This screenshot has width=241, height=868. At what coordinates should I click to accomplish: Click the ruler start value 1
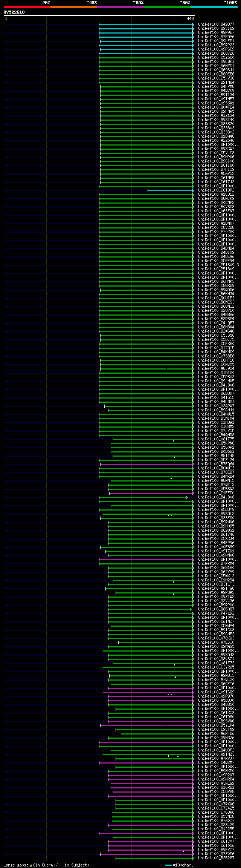point(6,18)
